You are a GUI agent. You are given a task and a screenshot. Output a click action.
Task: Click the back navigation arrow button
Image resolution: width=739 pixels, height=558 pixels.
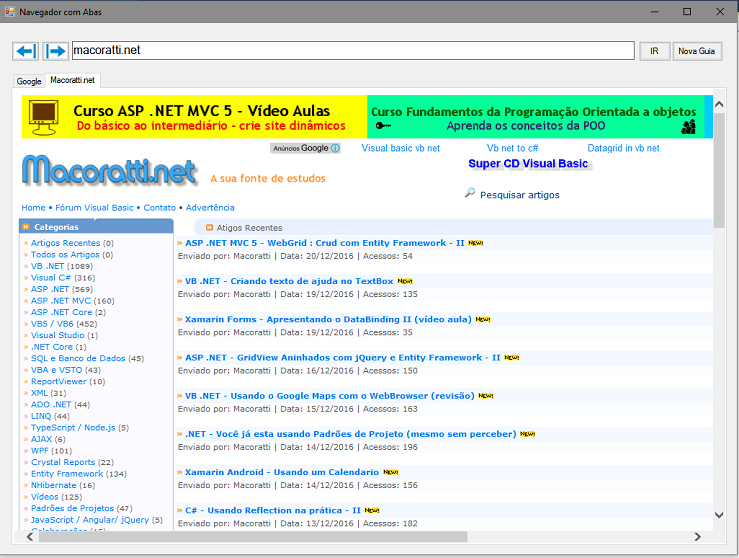25,51
